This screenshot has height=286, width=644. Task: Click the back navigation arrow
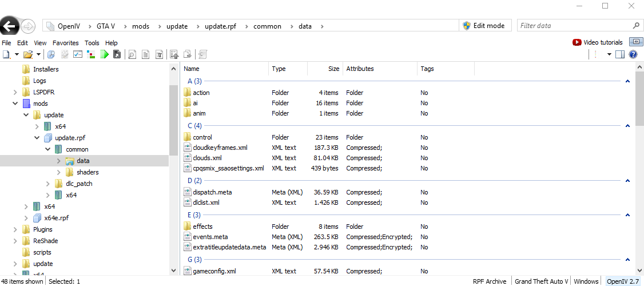click(x=9, y=26)
